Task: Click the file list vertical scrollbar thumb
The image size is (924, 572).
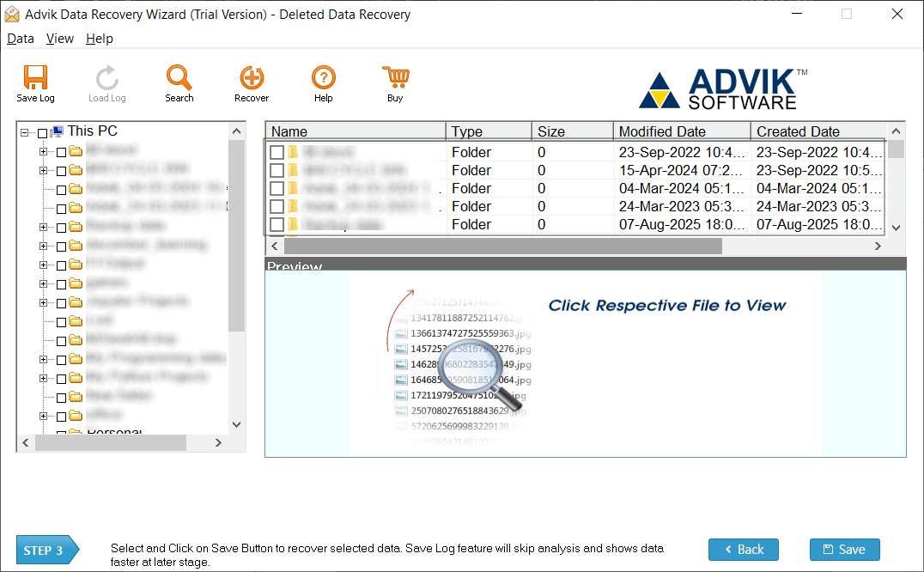Action: coord(897,149)
